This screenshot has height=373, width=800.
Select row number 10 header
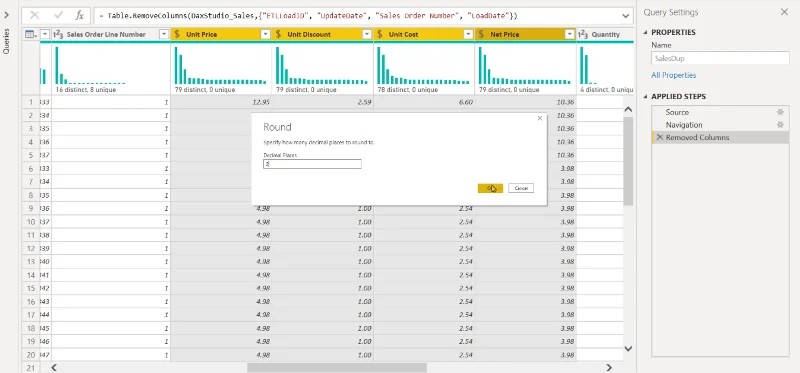[31, 222]
